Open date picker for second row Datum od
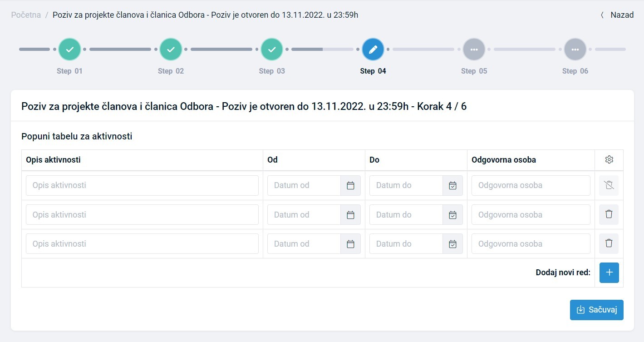Screen dimensions: 644x342 (x=350, y=214)
